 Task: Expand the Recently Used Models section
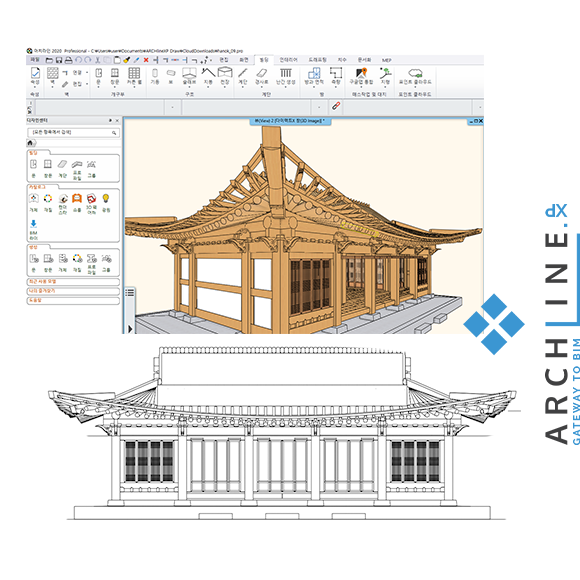click(73, 282)
